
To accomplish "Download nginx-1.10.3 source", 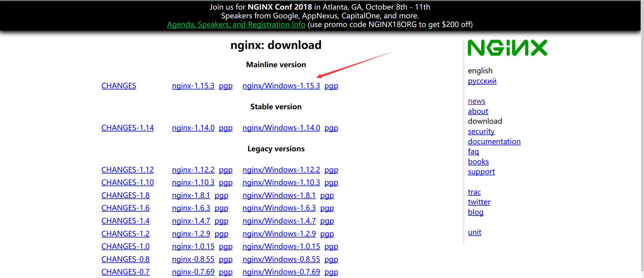I will (x=193, y=183).
